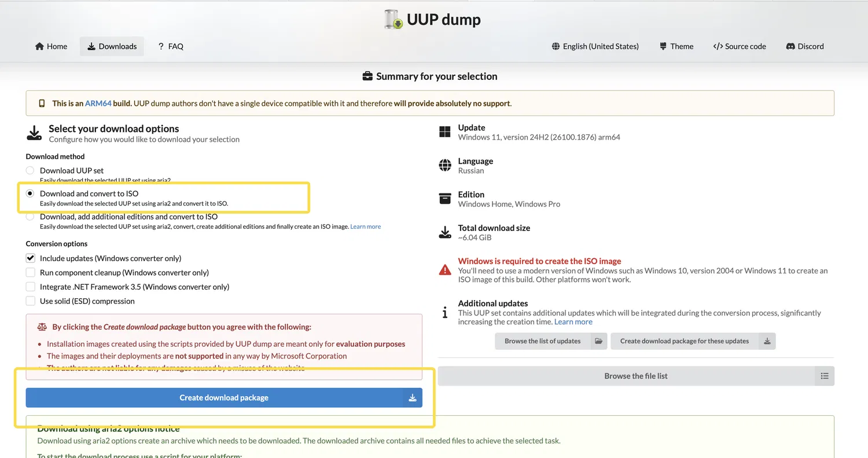
Task: Open the Theme switcher
Action: [676, 46]
